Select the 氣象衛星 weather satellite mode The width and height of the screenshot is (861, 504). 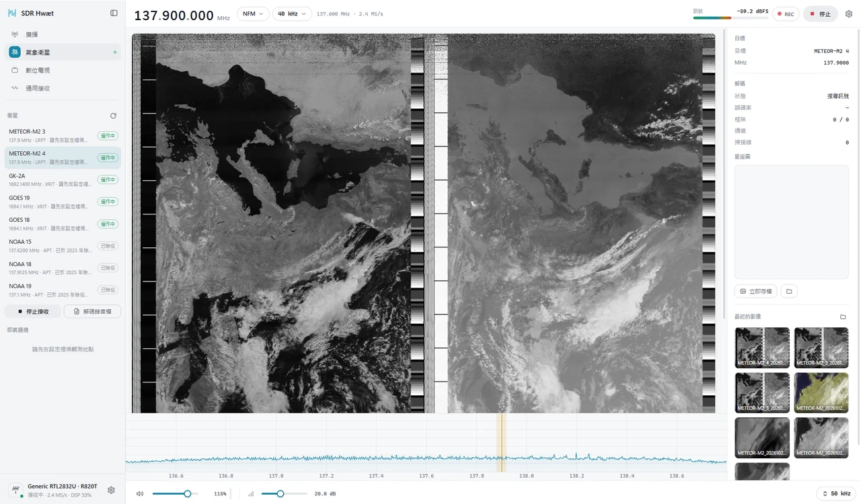[x=63, y=52]
